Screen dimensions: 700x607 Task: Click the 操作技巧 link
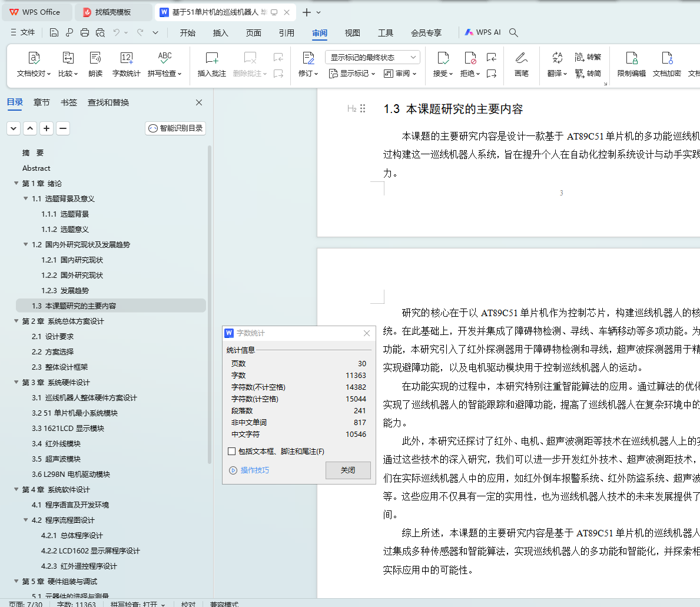pos(249,470)
